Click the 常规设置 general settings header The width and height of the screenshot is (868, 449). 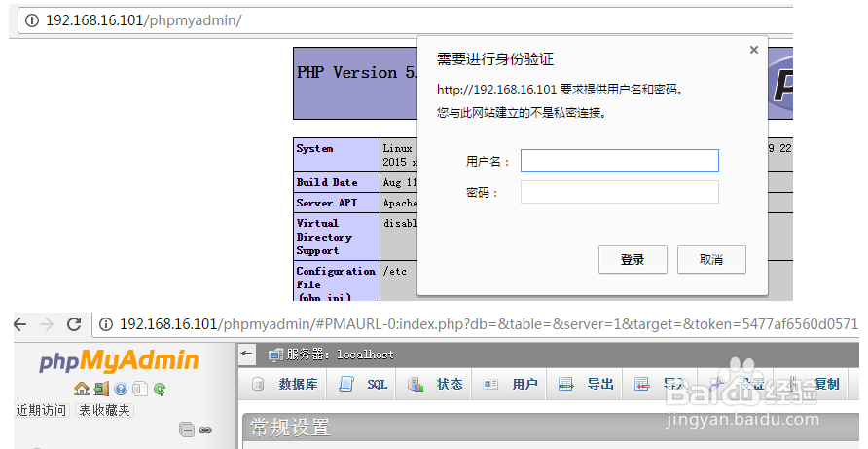pyautogui.click(x=290, y=428)
